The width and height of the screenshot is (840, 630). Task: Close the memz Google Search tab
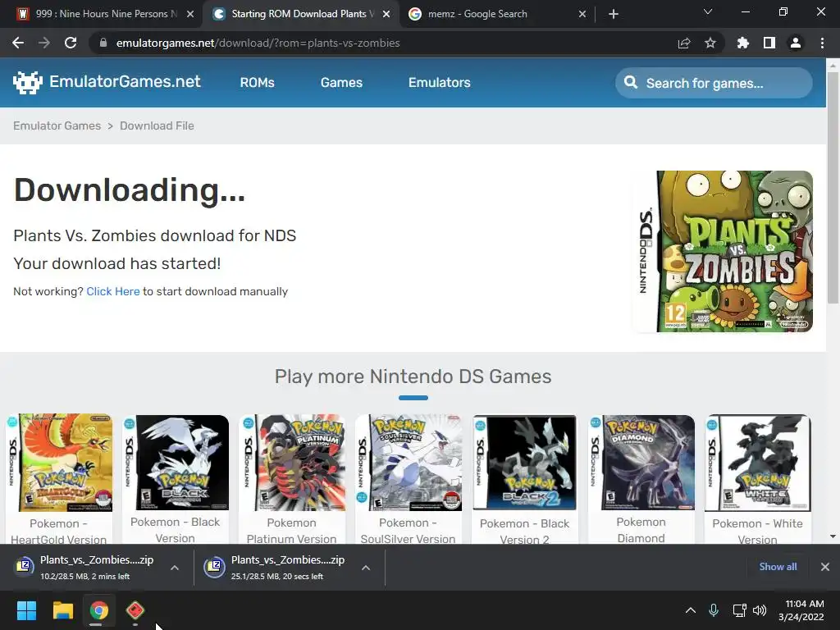[x=582, y=14]
